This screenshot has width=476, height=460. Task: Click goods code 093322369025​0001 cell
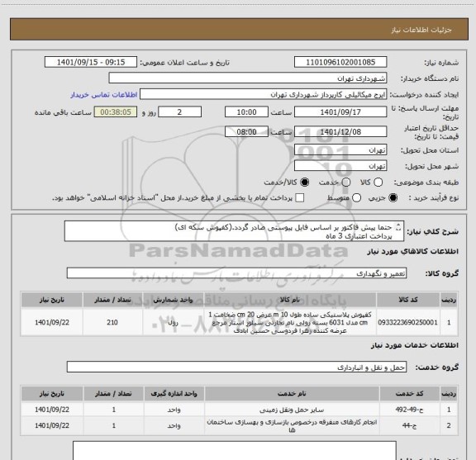coord(408,322)
